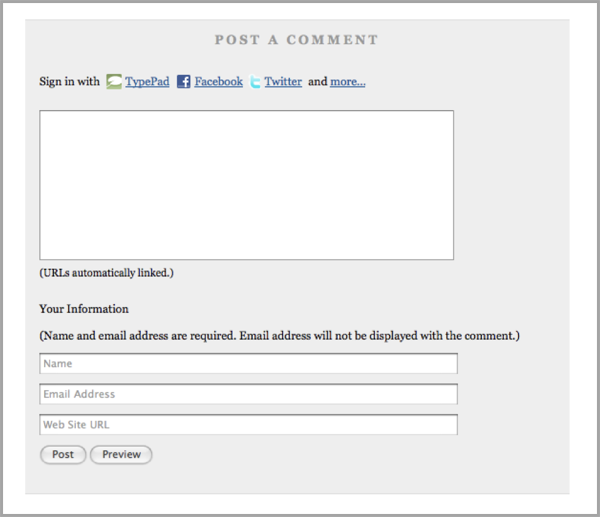Screen dimensions: 600x517
Task: Click the '(URLs automatically linked.)' note
Action: pos(106,272)
